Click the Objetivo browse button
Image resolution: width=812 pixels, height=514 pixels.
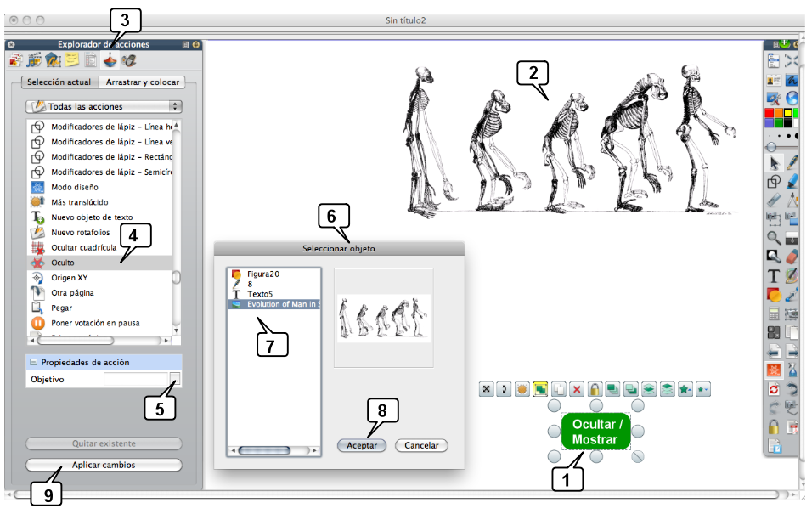(x=175, y=379)
